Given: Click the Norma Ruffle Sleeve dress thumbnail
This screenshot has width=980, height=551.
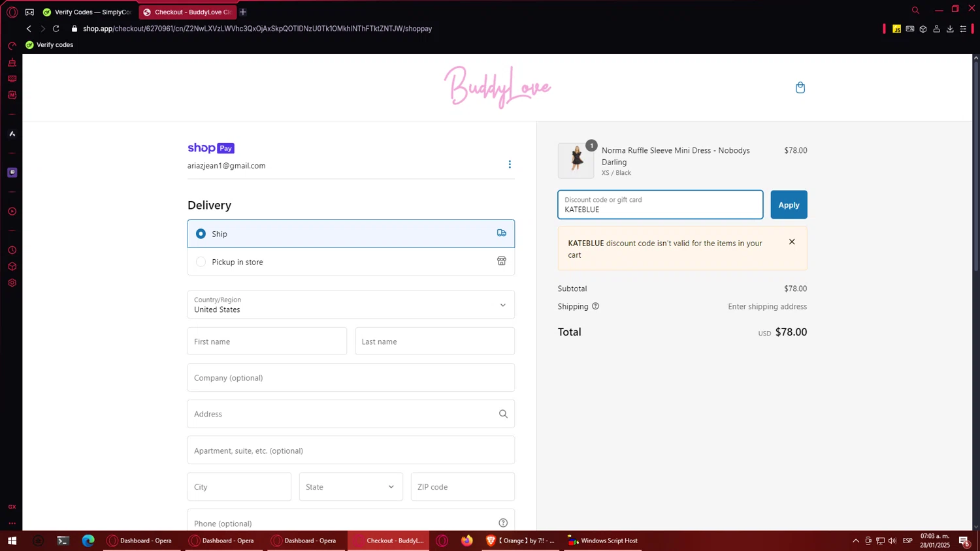Looking at the screenshot, I should tap(576, 160).
